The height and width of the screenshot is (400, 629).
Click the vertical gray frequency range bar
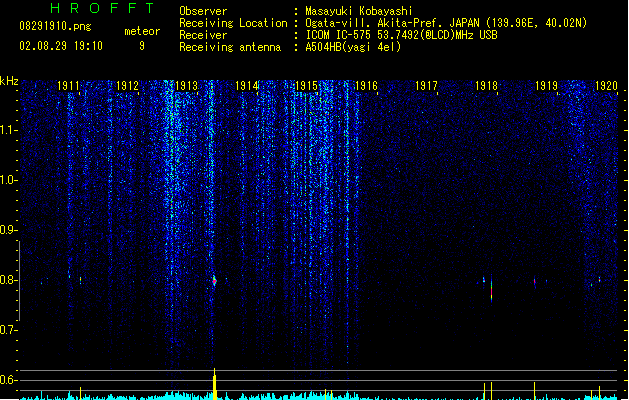click(x=19, y=281)
